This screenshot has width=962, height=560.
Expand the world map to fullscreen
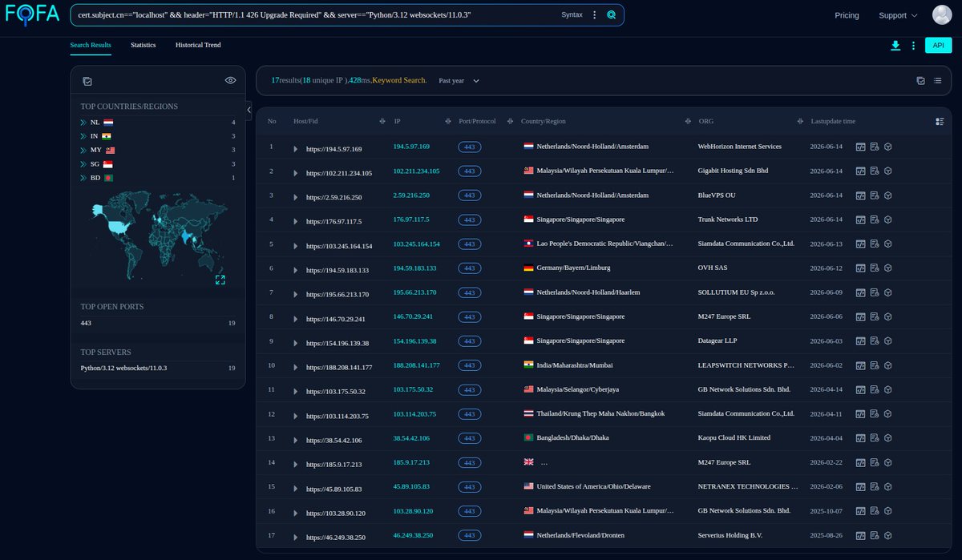click(220, 280)
